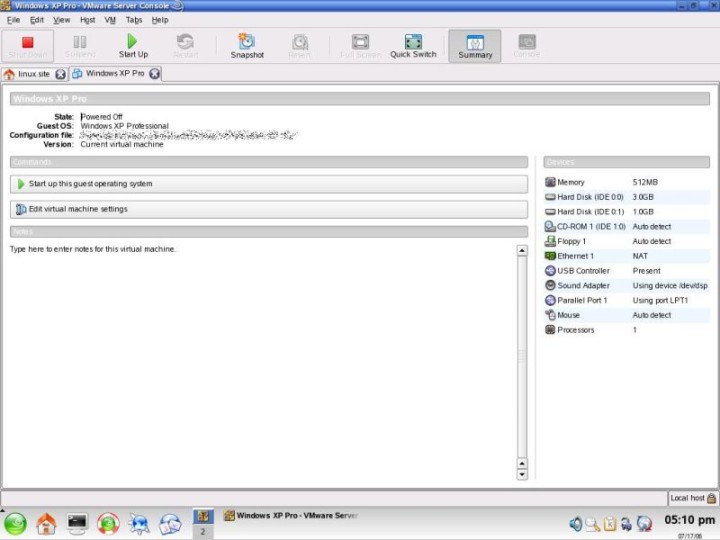
Task: Click the 512MB memory value
Action: 645,182
